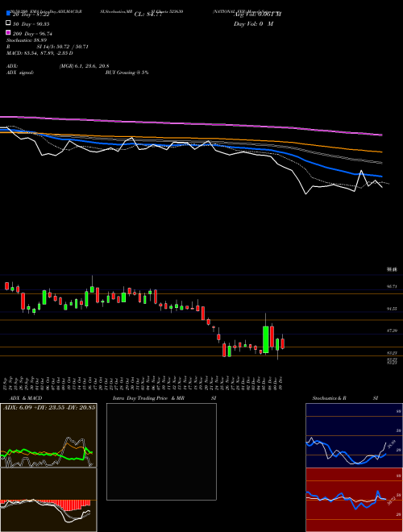Viewport: 403px width, 532px height.
Task: Click the '(MGR) 6.1, 23.6, 20.8' ADX values
Action: pyautogui.click(x=84, y=66)
